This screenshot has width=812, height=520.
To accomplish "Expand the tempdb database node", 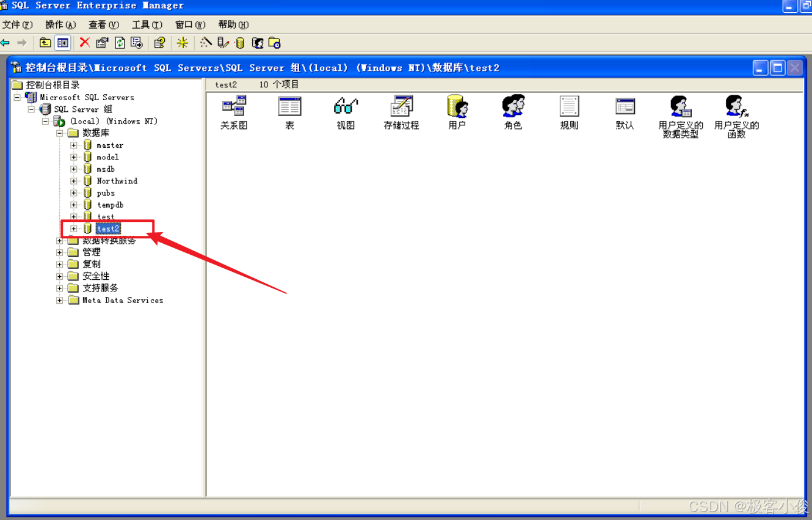I will tap(73, 205).
